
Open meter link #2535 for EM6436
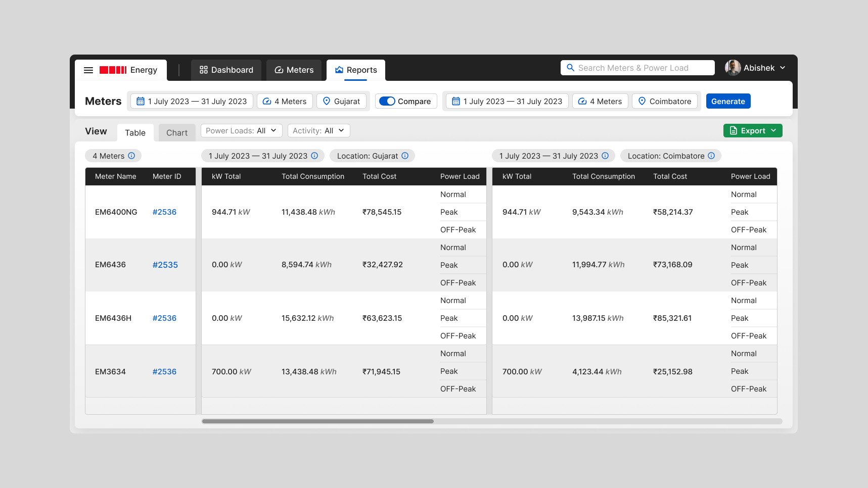pos(165,264)
